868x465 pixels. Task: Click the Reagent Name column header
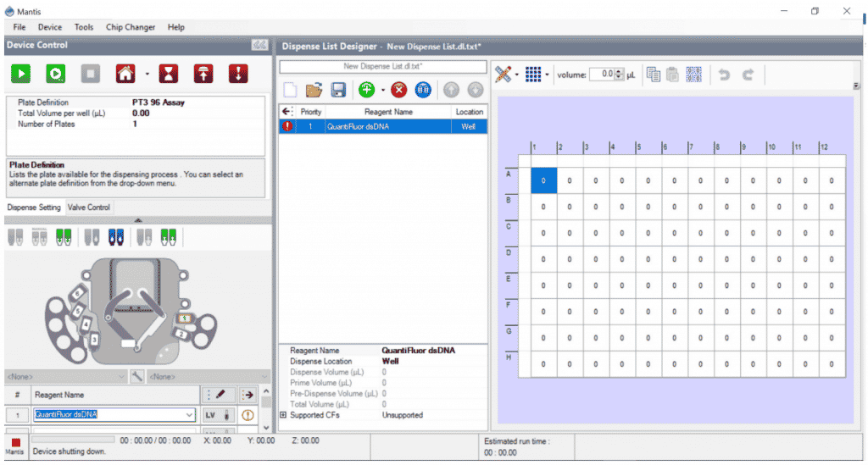pyautogui.click(x=388, y=111)
